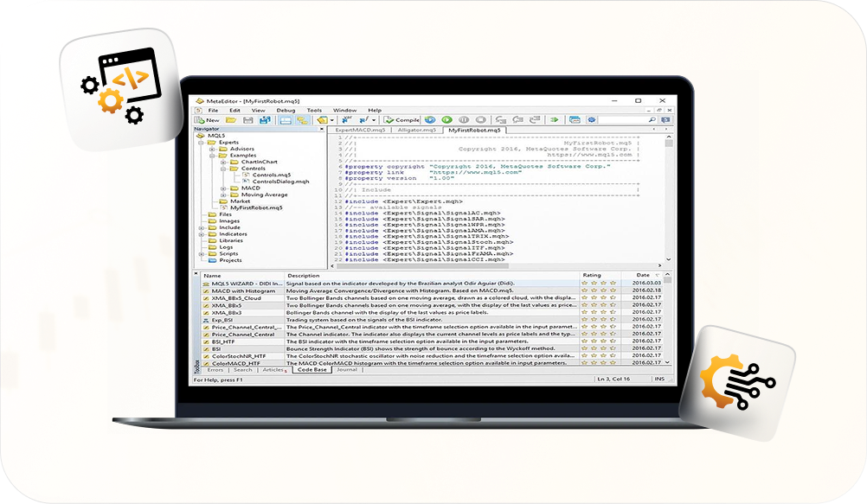Open the Tools menu
The height and width of the screenshot is (504, 867).
[314, 111]
